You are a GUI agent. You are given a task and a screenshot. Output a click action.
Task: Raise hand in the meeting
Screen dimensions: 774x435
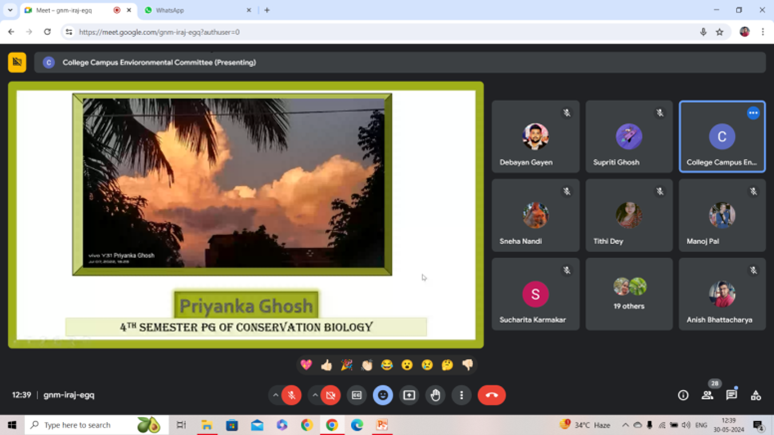pos(435,395)
